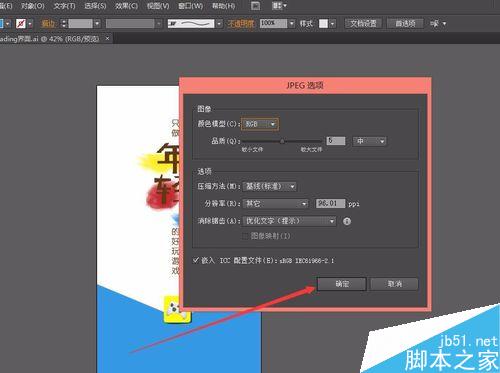Image resolution: width=500 pixels, height=373 pixels.
Task: Adjust the 品质 quality slider handle
Action: [282, 141]
